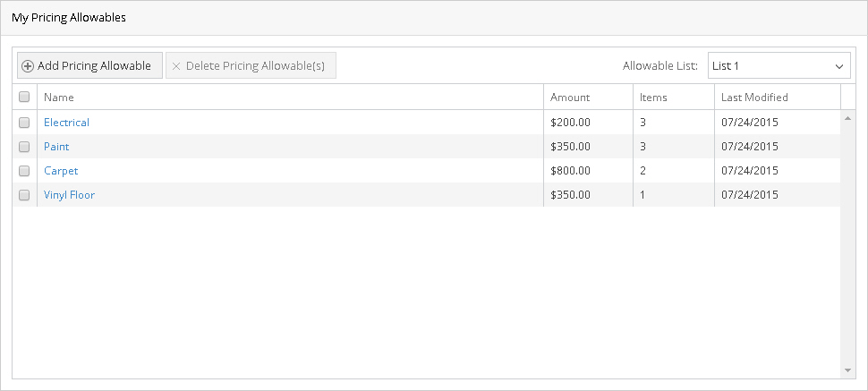
Task: Click the scrollbar down arrow
Action: point(847,370)
